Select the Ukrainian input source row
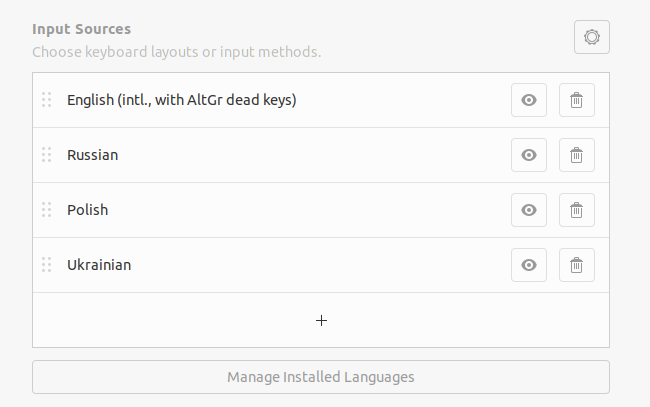Screen dimensions: 650x407 click(x=99, y=265)
